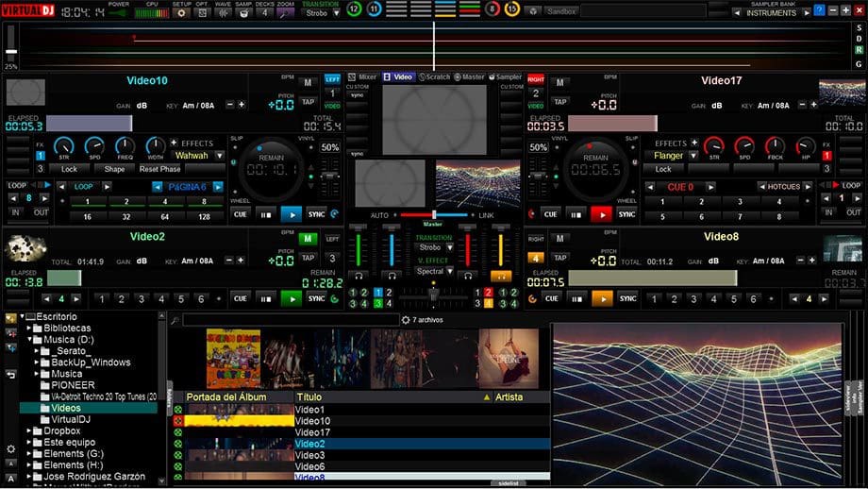The width and height of the screenshot is (868, 489).
Task: Click the search input field
Action: point(292,319)
